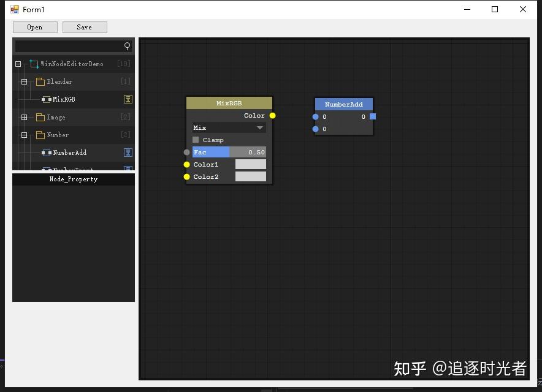The height and width of the screenshot is (392, 542).
Task: Select the NumberAdd node header
Action: click(x=343, y=104)
